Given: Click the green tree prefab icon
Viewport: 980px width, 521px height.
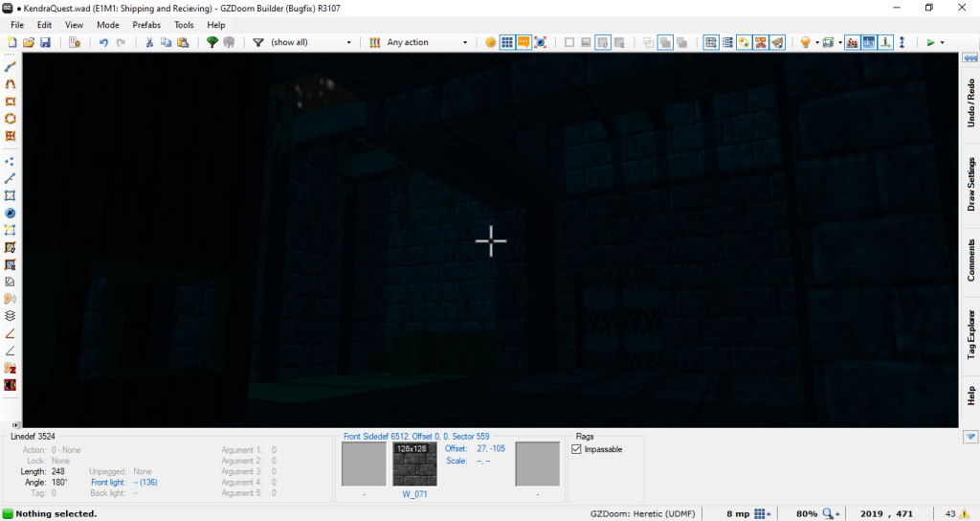Looking at the screenshot, I should 212,42.
